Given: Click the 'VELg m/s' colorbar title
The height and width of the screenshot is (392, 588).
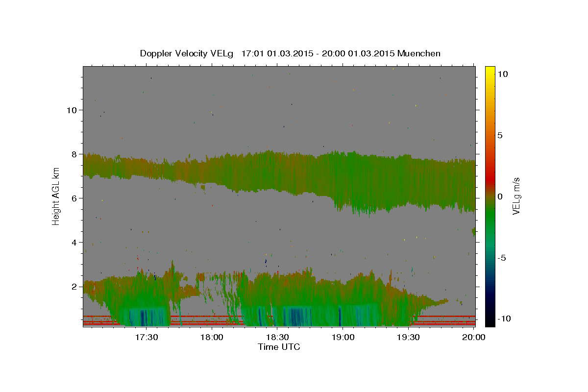Looking at the screenshot, I should pyautogui.click(x=516, y=196).
